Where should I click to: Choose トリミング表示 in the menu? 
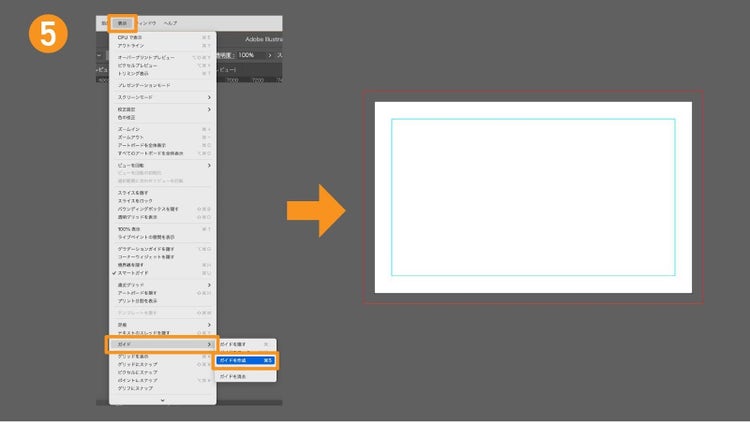163,74
